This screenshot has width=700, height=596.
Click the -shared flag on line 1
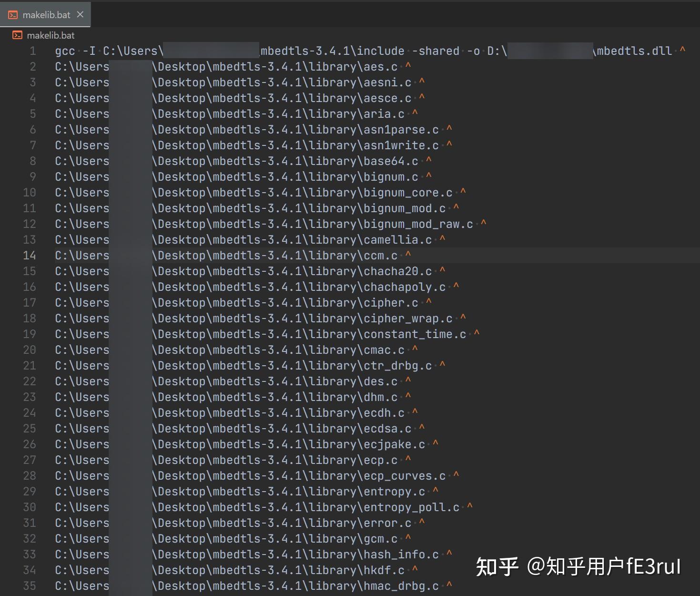[x=437, y=51]
